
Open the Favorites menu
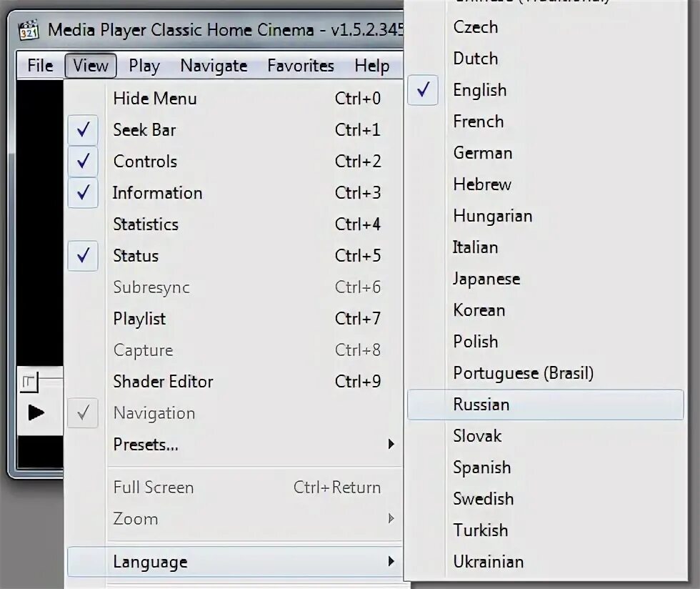coord(301,66)
